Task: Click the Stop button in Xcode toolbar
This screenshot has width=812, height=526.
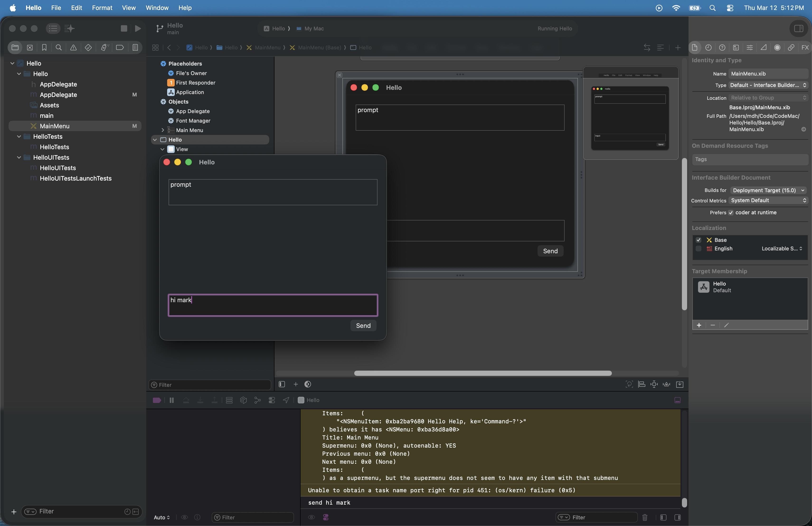Action: (x=124, y=28)
